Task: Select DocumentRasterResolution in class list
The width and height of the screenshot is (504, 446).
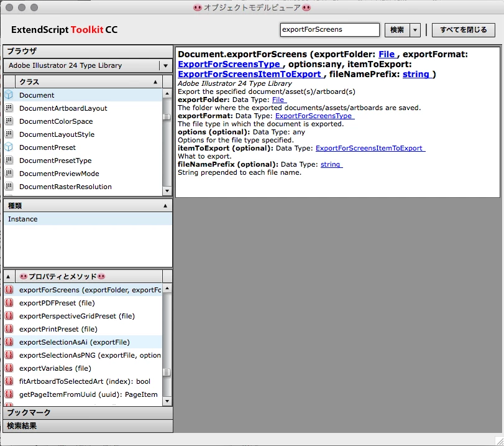Action: pos(83,187)
